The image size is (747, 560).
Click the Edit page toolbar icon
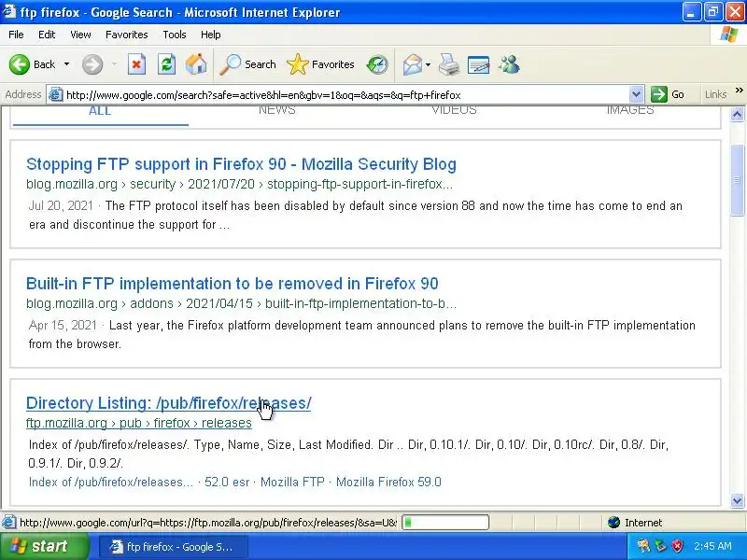coord(479,64)
